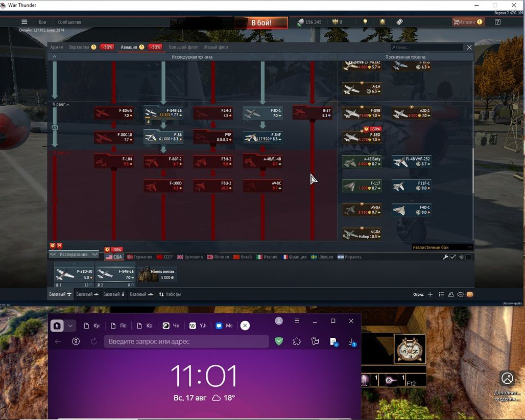Select the F-84B-26 crew slot
The image size is (525, 420).
(115, 274)
